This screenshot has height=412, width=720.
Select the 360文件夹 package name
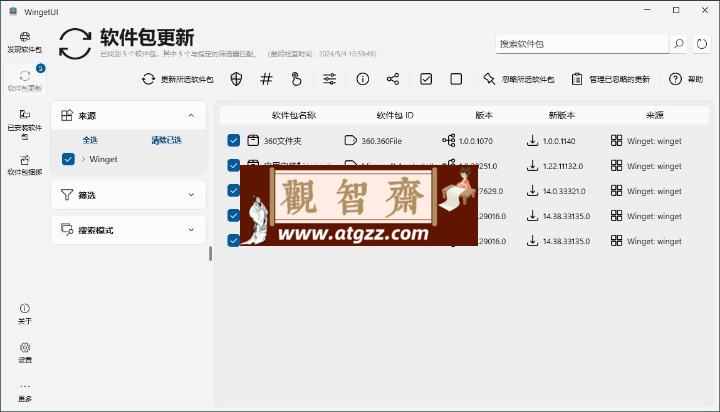pyautogui.click(x=282, y=141)
